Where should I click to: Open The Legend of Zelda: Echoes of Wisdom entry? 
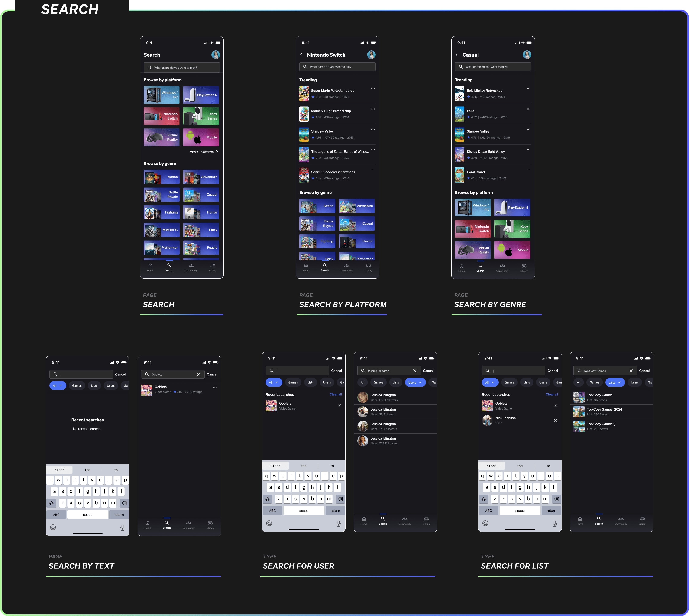(337, 155)
